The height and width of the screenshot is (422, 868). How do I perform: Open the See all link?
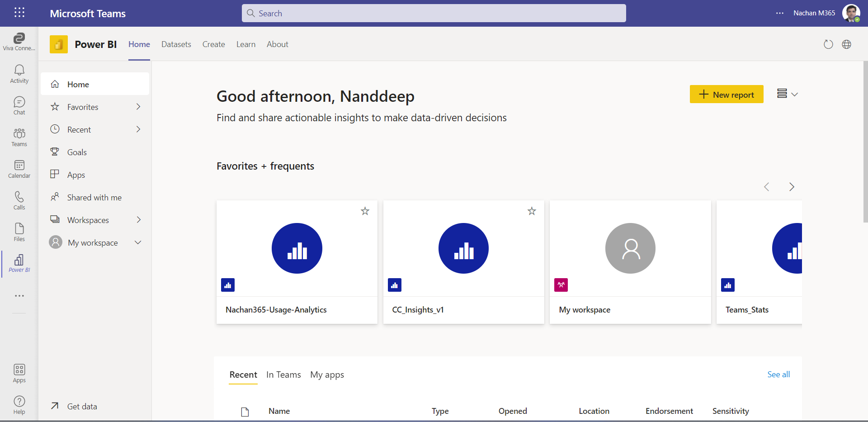click(778, 375)
